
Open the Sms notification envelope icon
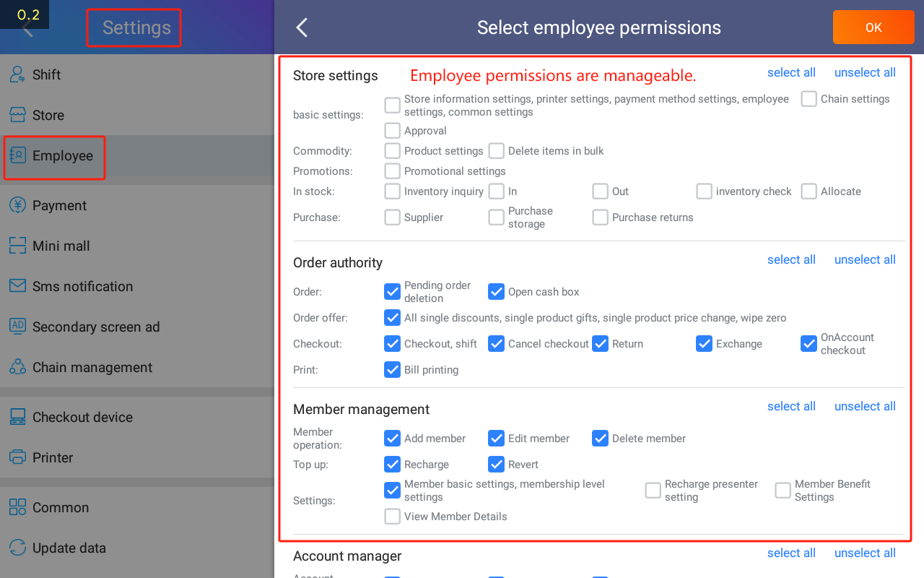click(x=18, y=286)
